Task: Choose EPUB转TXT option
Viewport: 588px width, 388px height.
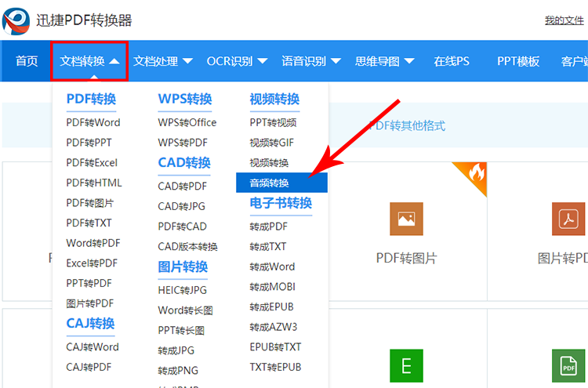Action: click(276, 347)
